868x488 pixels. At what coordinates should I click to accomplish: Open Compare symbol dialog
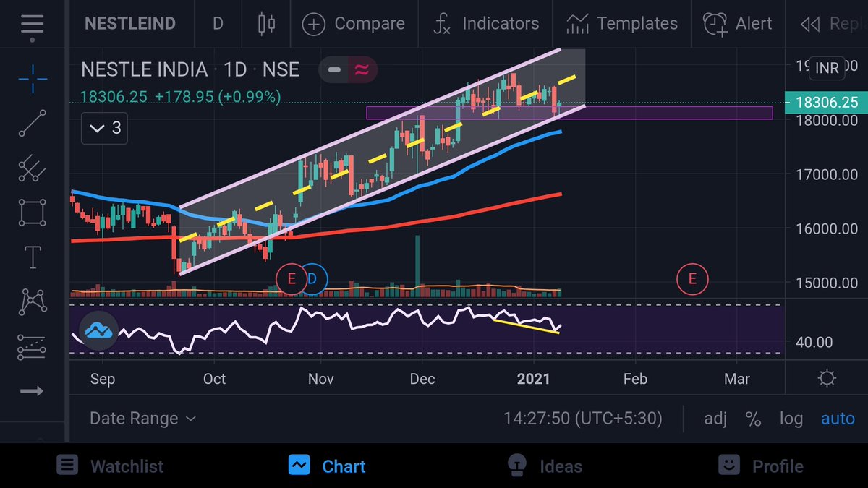(x=353, y=23)
